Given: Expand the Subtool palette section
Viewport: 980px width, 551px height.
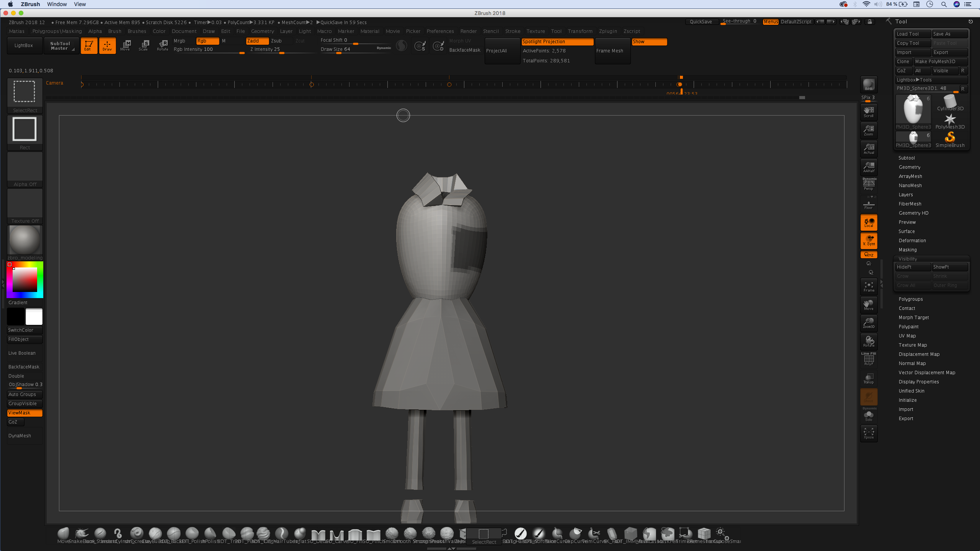Looking at the screenshot, I should [x=906, y=158].
